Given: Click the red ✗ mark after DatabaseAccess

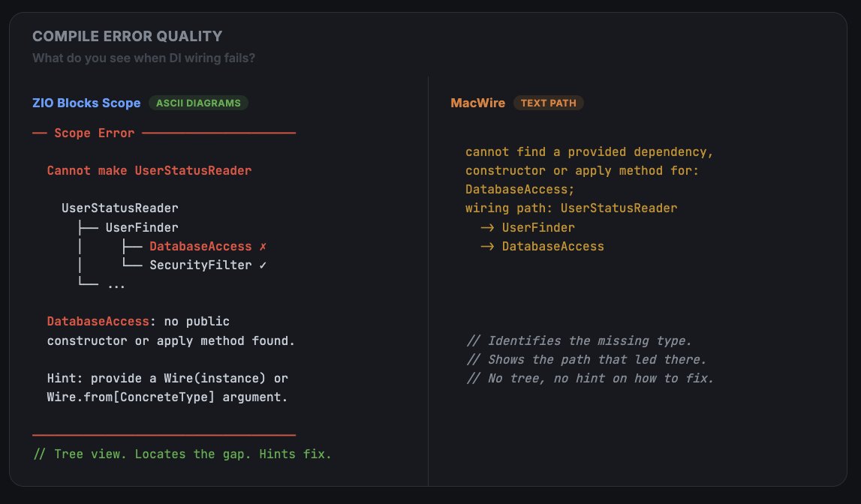Looking at the screenshot, I should pyautogui.click(x=263, y=247).
